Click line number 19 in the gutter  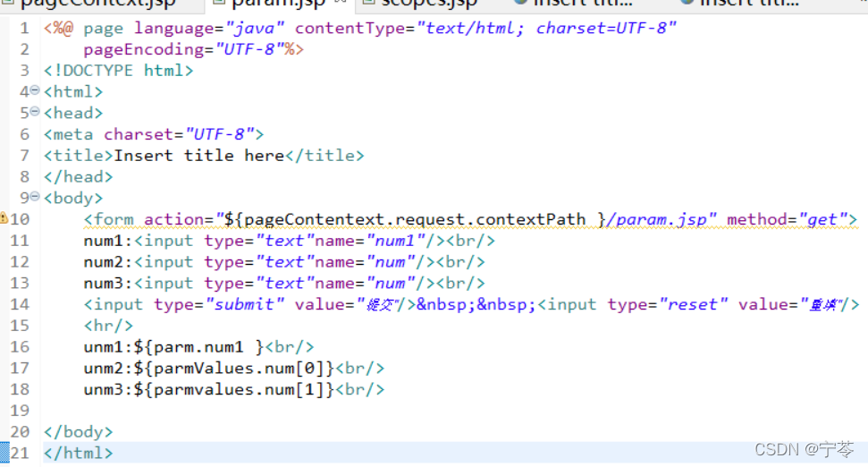tap(20, 411)
